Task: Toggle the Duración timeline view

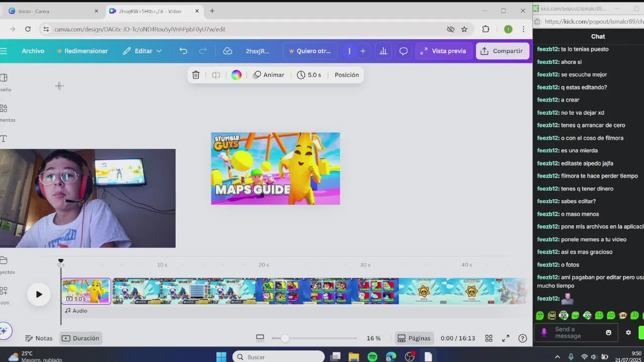Action: 80,338
